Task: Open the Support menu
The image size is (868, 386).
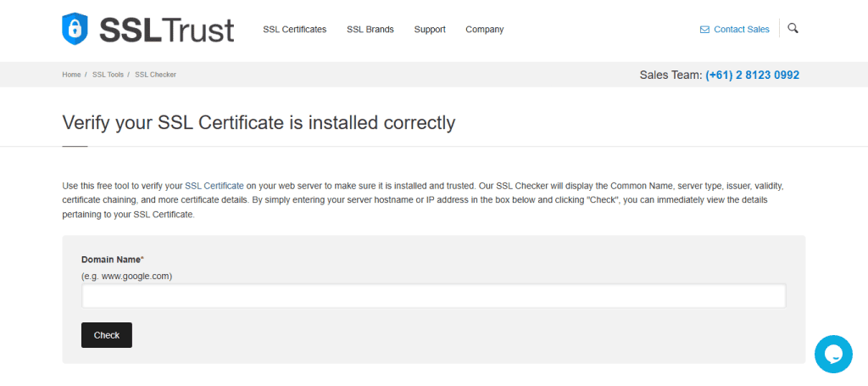Action: click(x=430, y=30)
